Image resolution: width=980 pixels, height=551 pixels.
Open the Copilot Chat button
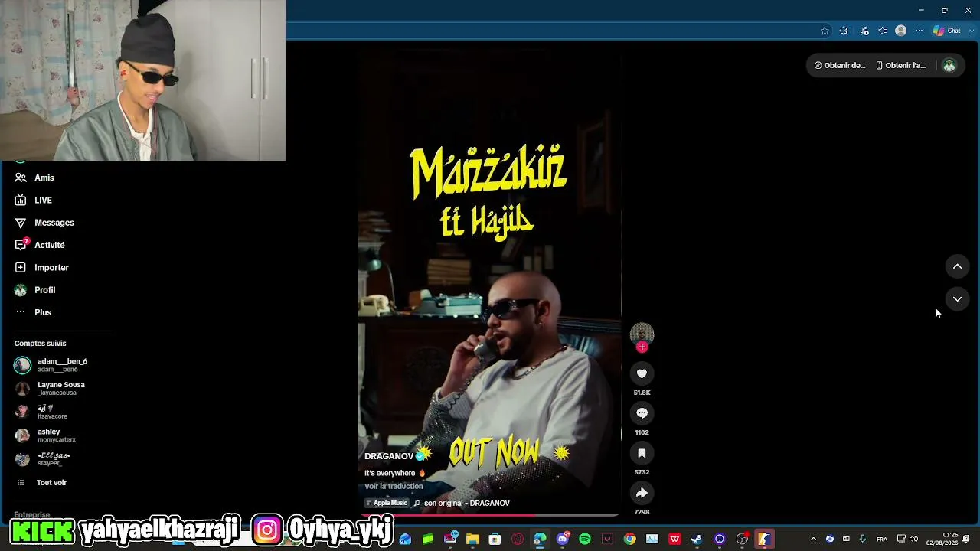(x=947, y=31)
